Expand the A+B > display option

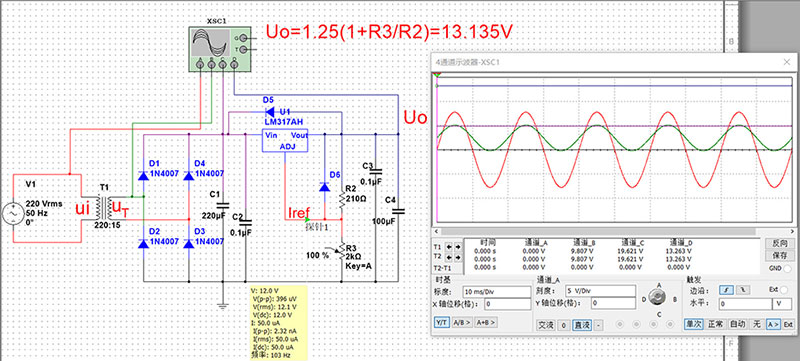486,322
